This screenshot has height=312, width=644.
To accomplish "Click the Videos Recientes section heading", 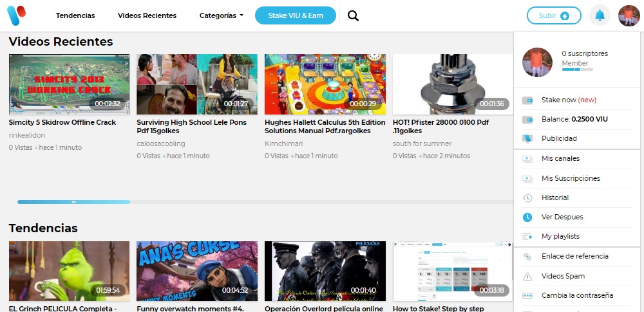I will pyautogui.click(x=61, y=41).
